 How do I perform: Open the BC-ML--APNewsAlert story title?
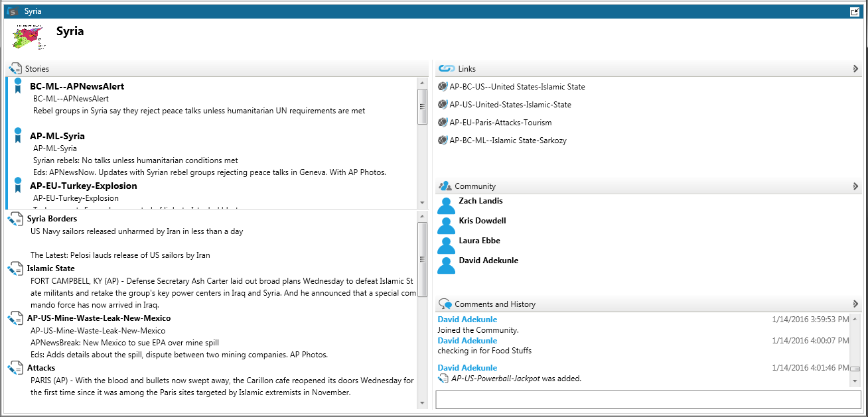[77, 86]
